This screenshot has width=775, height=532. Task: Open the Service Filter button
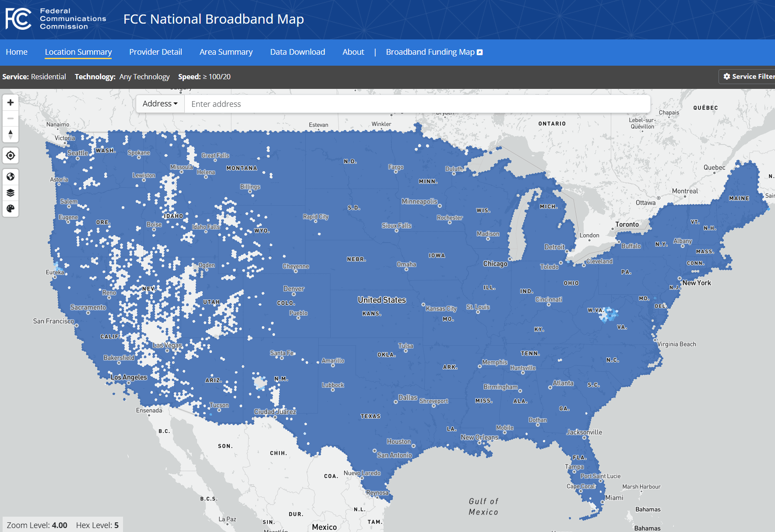747,77
